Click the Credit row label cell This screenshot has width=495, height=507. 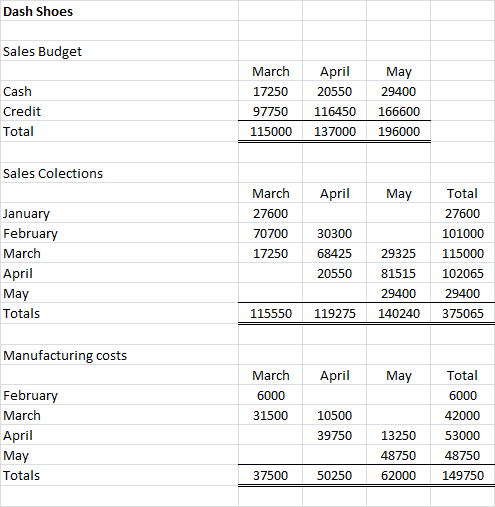[119, 111]
